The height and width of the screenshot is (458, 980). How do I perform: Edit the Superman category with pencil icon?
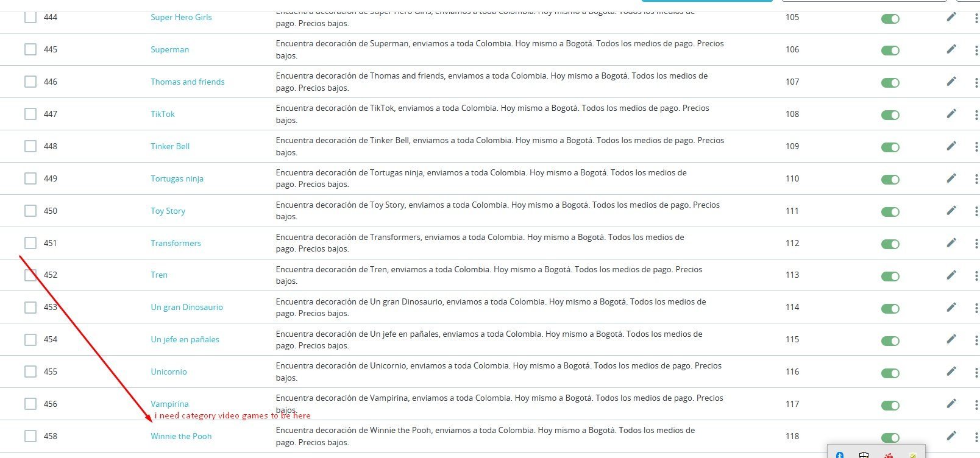pyautogui.click(x=951, y=49)
